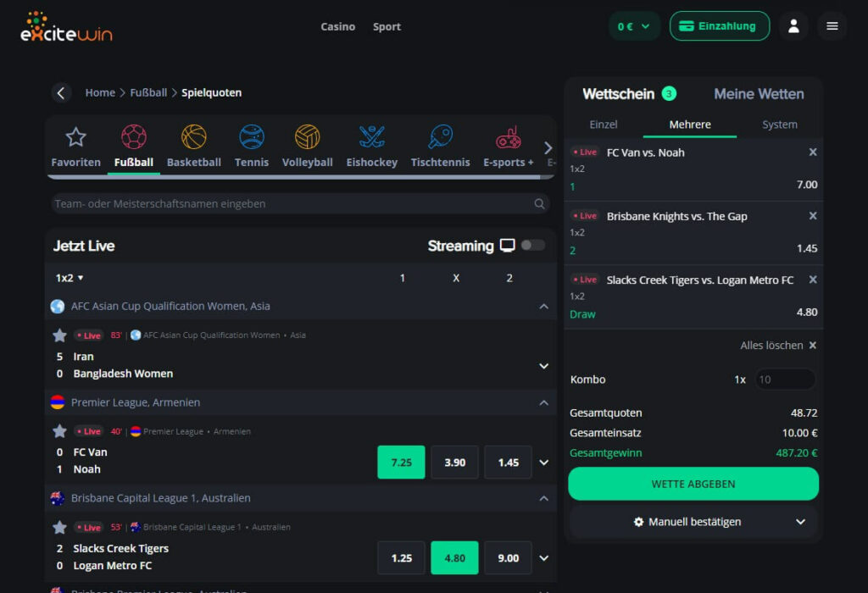Click the sports carousel right arrow

point(548,147)
